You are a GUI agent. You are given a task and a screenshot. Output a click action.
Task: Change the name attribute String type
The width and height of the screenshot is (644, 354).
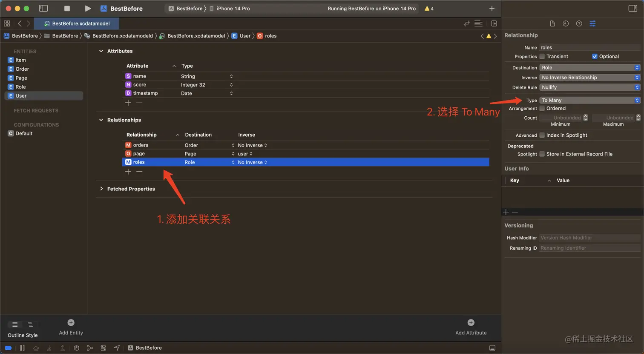click(207, 76)
